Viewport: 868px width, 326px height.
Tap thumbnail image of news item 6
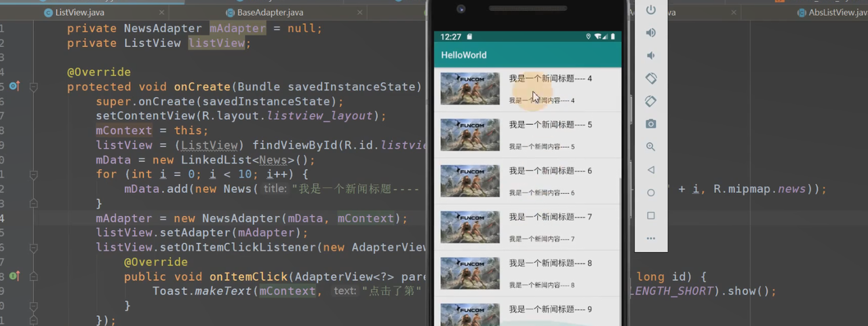470,181
